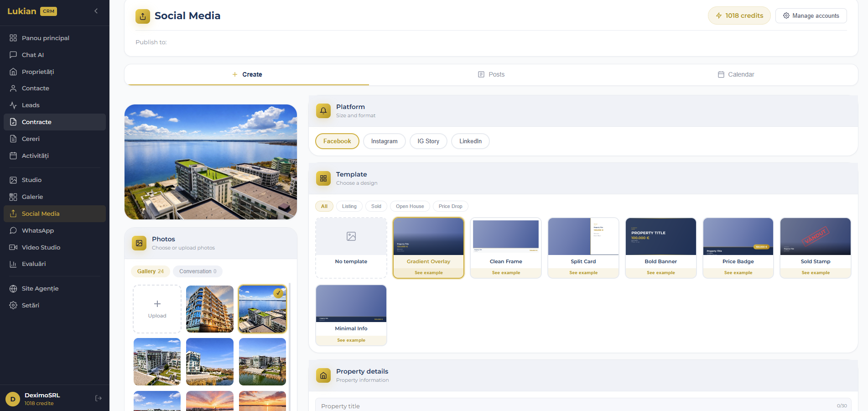Open the Calendar tab
The width and height of the screenshot is (868, 411).
pyautogui.click(x=736, y=74)
